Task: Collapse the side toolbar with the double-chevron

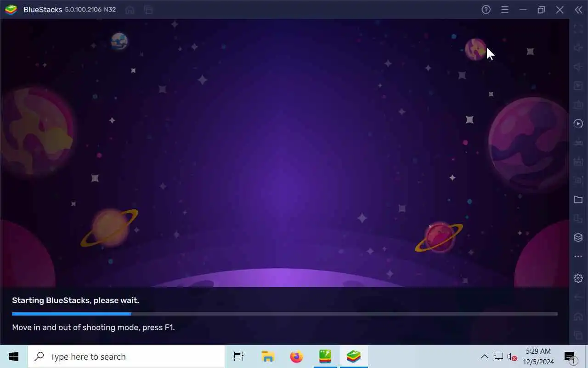Action: pos(578,10)
